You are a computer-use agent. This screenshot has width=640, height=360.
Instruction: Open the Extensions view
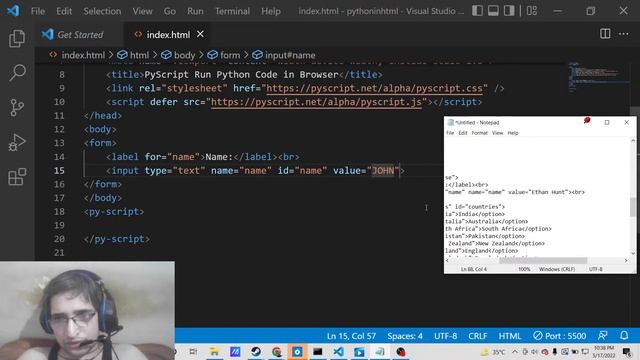pos(17,177)
